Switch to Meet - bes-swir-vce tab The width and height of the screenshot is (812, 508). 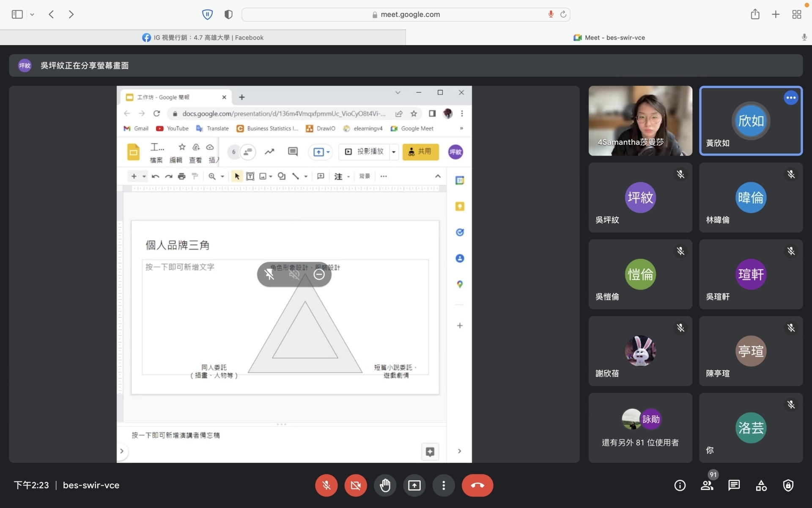(x=609, y=37)
